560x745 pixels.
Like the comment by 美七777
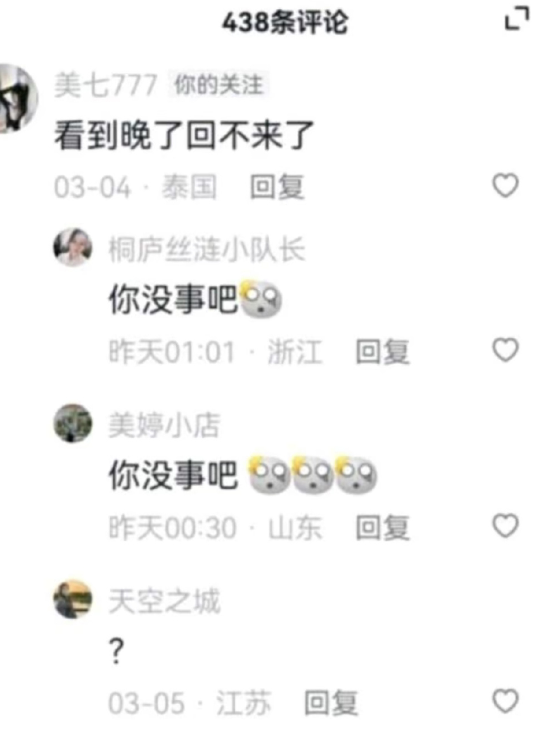[x=506, y=186]
